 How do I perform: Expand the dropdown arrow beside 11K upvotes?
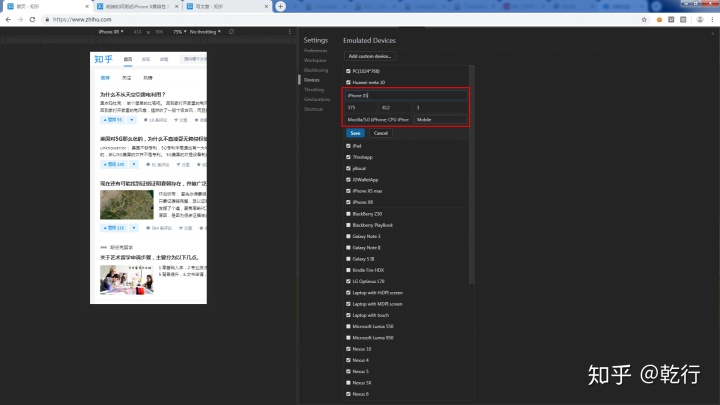134,228
